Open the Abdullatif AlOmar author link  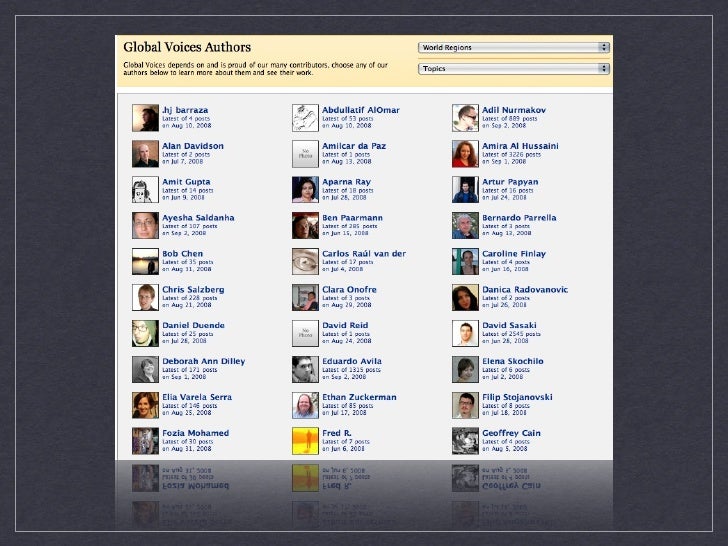tap(361, 110)
